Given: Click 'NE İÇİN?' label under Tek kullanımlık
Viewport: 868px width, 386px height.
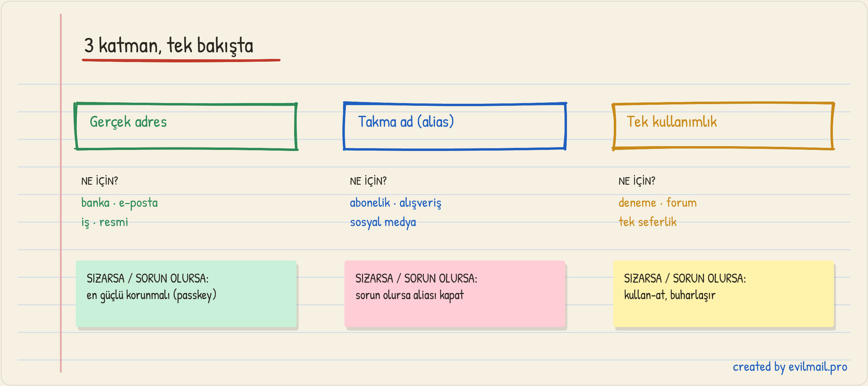Looking at the screenshot, I should coord(637,181).
